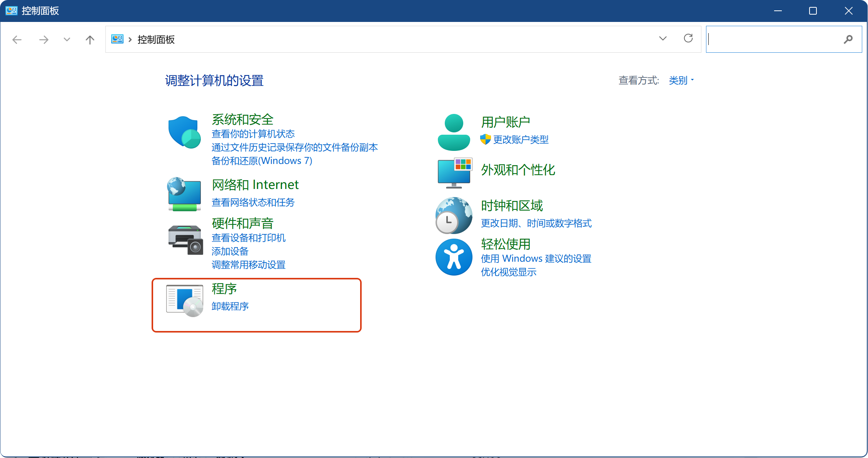Click 添加设备 link
Screen dimensions: 868x458
[x=230, y=251]
